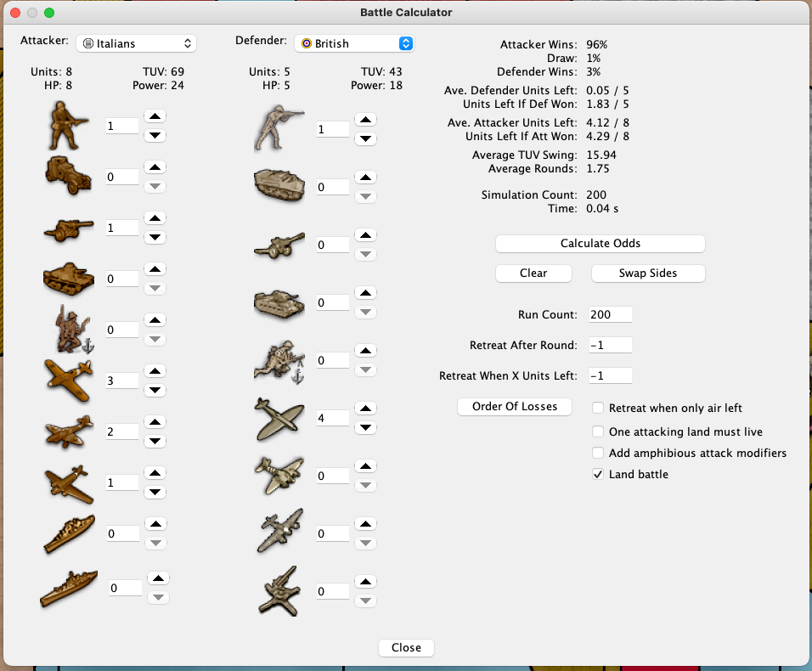Viewport: 812px width, 671px height.
Task: Click the British fighter plane icon
Action: click(279, 418)
